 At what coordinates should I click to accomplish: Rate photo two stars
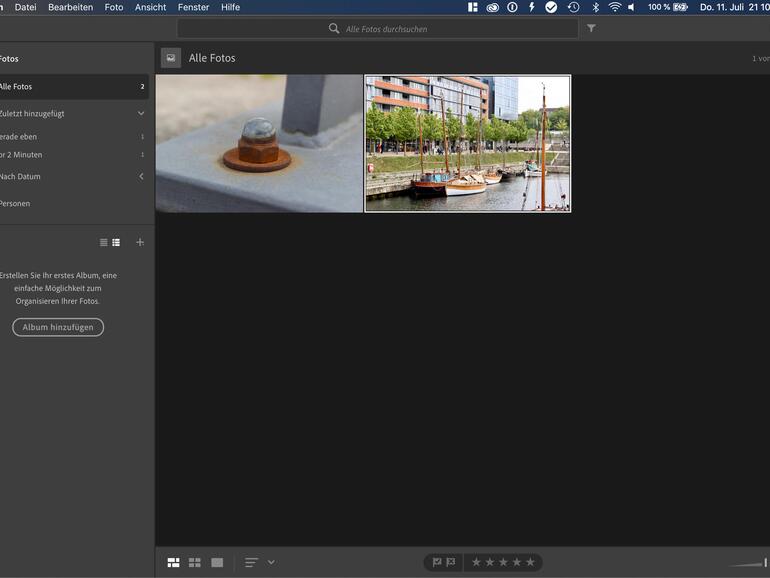coord(490,562)
